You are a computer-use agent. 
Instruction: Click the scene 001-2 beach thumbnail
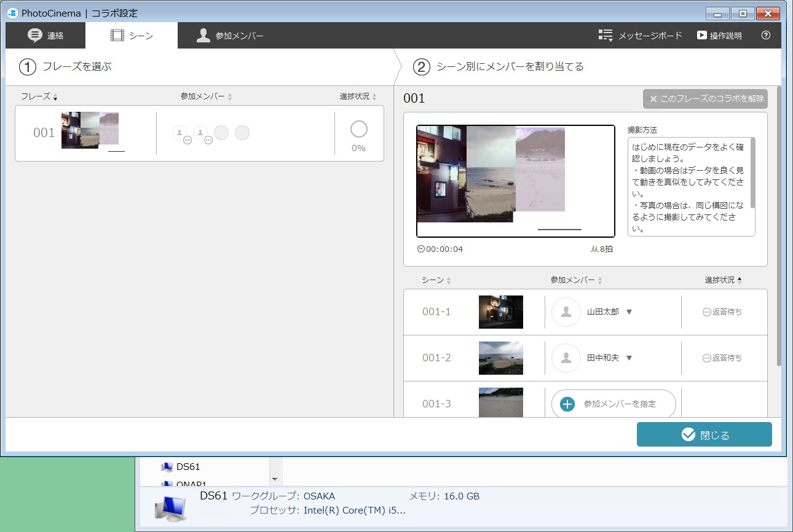pyautogui.click(x=500, y=358)
